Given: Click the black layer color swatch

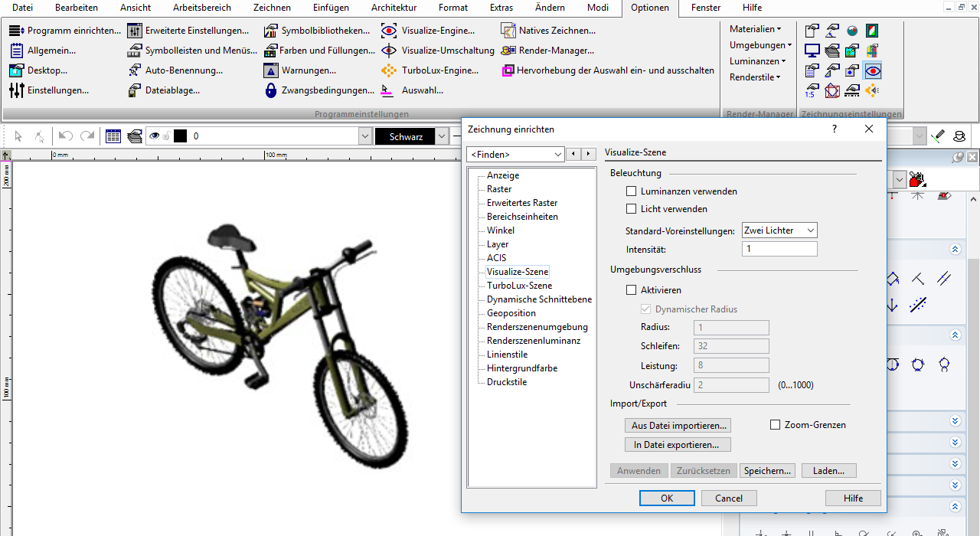Looking at the screenshot, I should coord(180,136).
